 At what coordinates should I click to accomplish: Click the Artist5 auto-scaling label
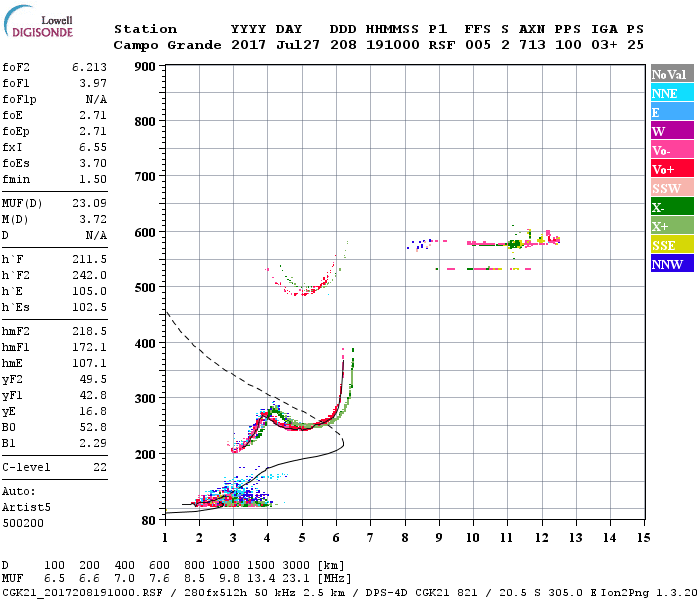coord(26,507)
